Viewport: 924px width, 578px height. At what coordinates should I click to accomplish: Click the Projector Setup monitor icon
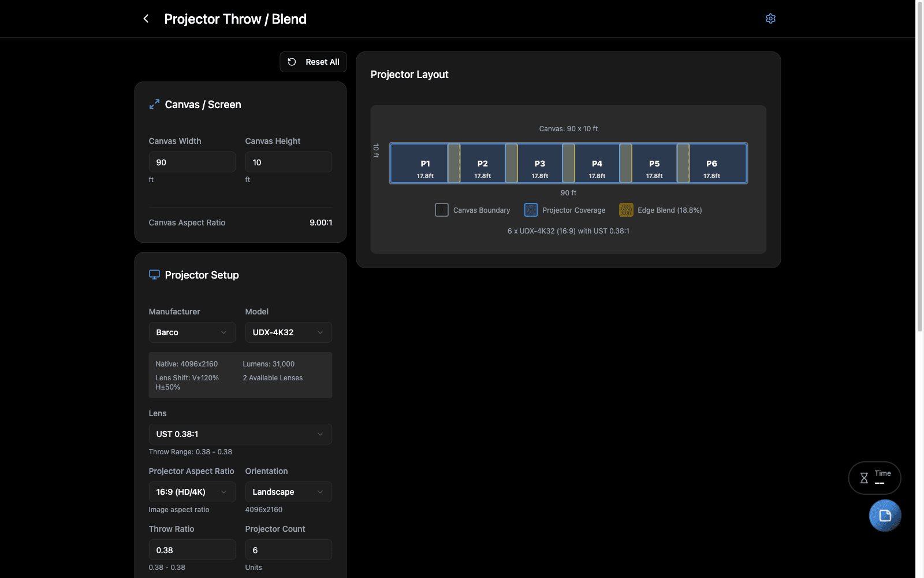154,275
